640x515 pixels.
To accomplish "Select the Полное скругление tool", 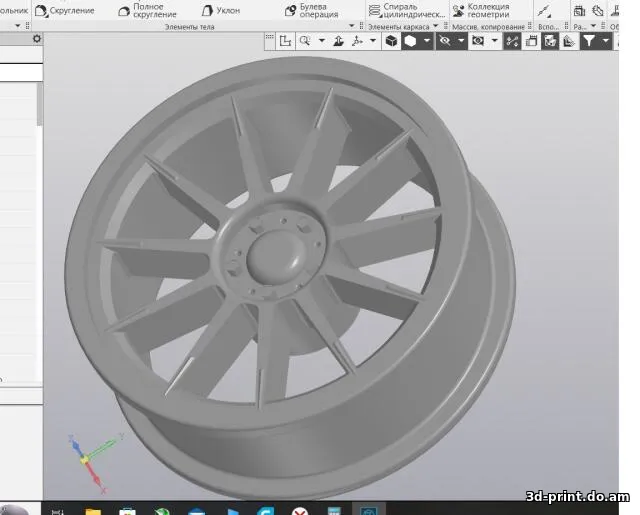I will (x=148, y=11).
